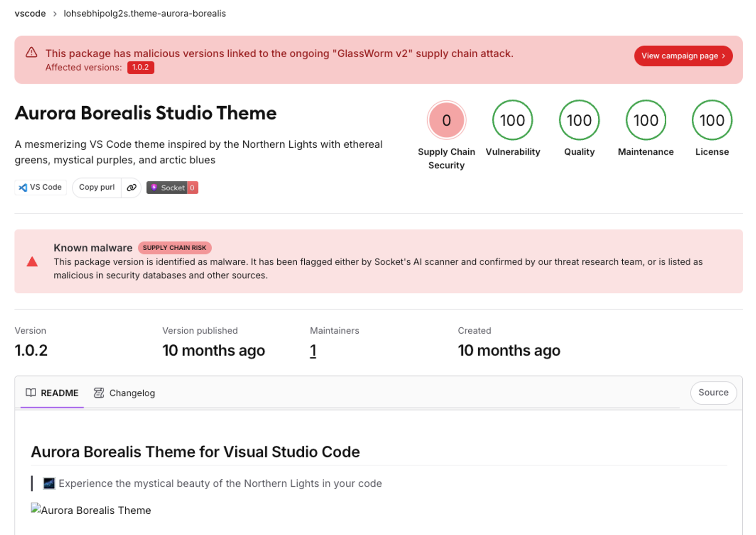Open the README tab

(x=52, y=393)
